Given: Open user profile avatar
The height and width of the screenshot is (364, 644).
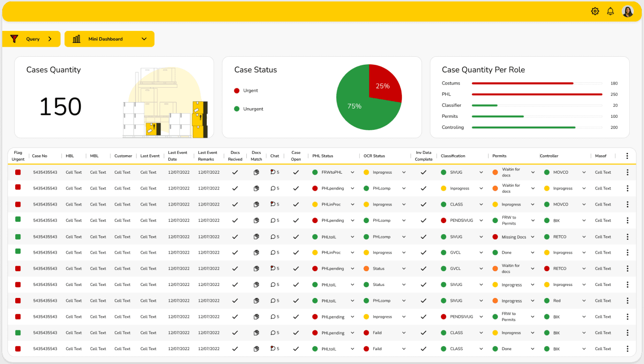Looking at the screenshot, I should click(628, 11).
